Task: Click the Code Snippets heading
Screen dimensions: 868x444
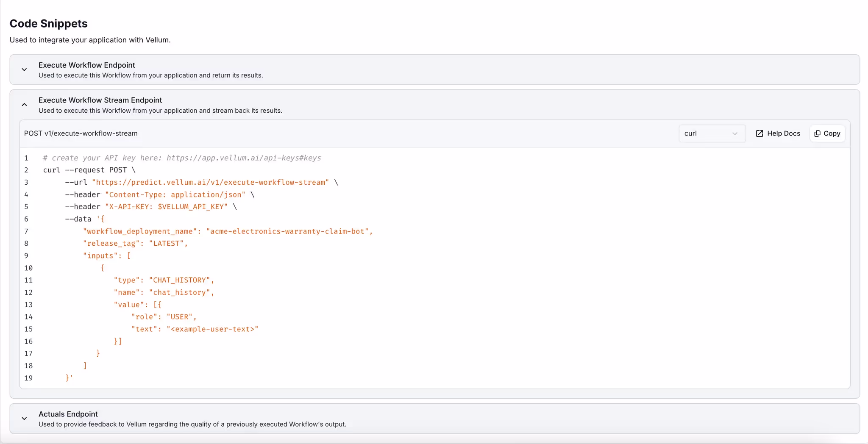Action: pyautogui.click(x=49, y=23)
